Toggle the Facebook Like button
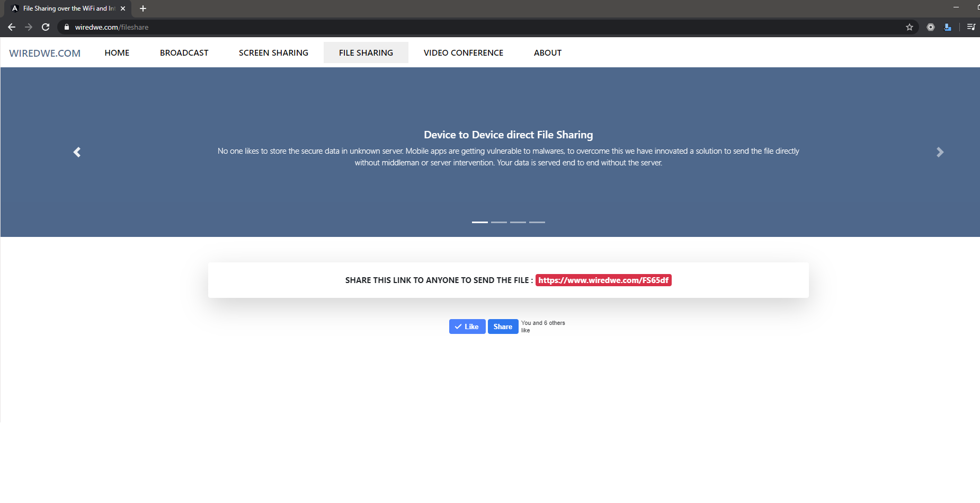This screenshot has width=980, height=503. [x=467, y=326]
